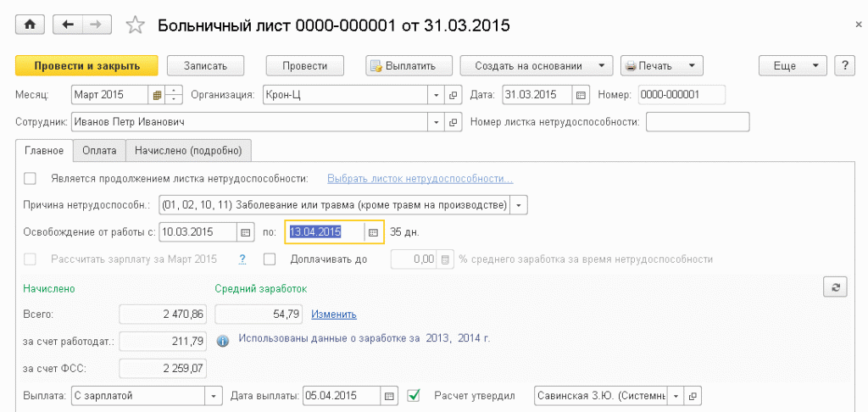Expand the Причина нетрудоспособн. dropdown
Image resolution: width=868 pixels, height=412 pixels.
pyautogui.click(x=519, y=205)
